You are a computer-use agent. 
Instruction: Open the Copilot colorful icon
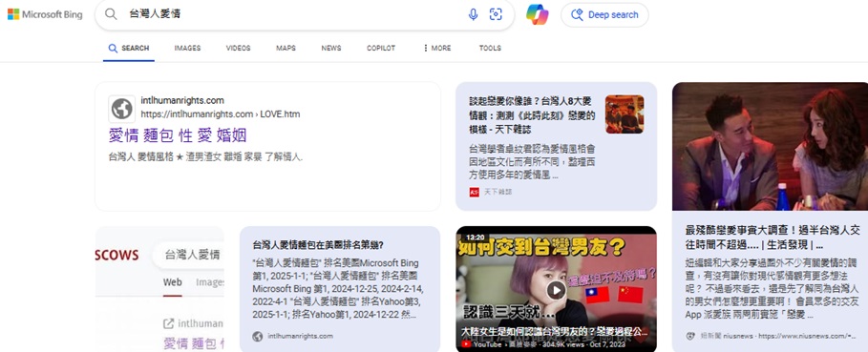tap(537, 14)
